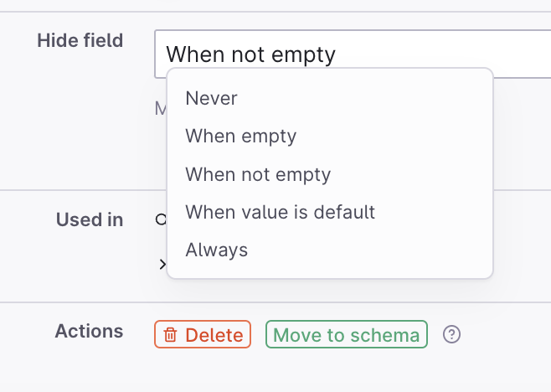Click the cut-off helper text under Hide field

click(160, 108)
